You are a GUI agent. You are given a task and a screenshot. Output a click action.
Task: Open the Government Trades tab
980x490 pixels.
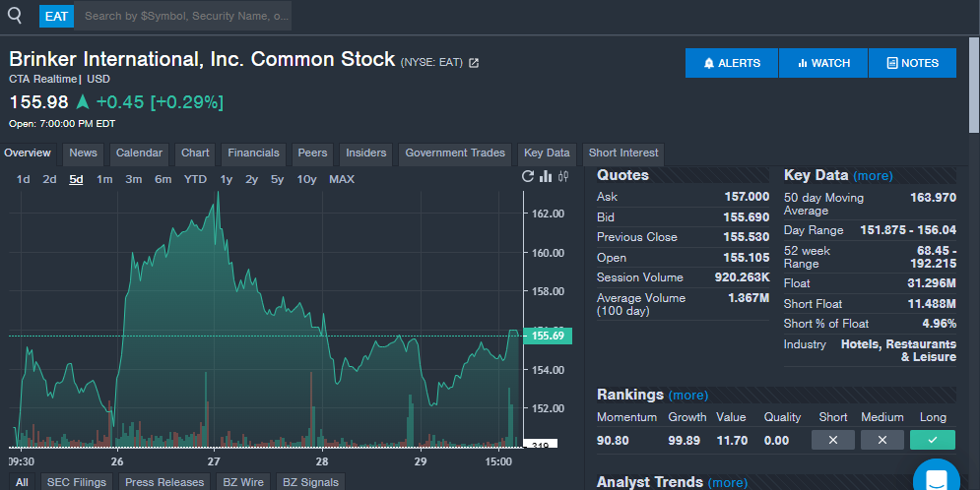click(x=455, y=153)
